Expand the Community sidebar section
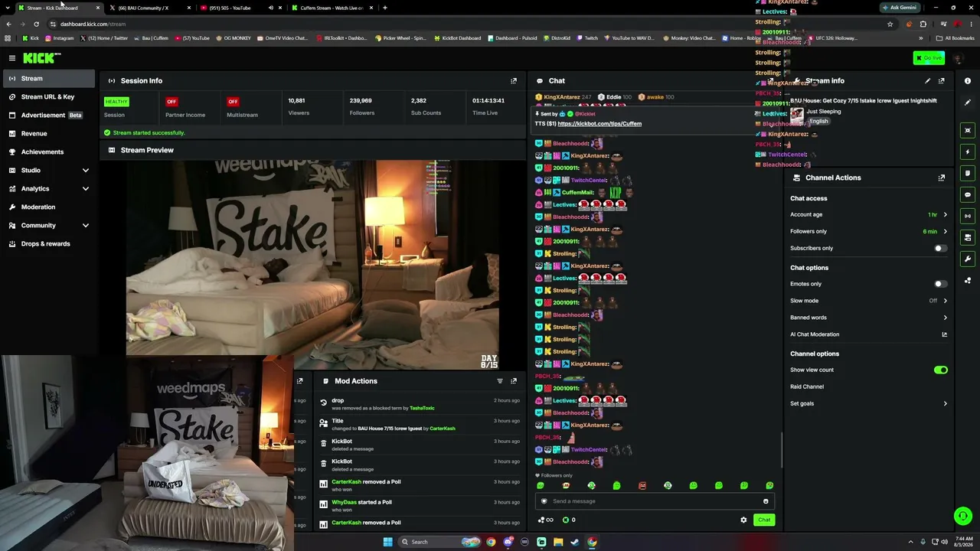Image resolution: width=980 pixels, height=551 pixels. pos(86,225)
